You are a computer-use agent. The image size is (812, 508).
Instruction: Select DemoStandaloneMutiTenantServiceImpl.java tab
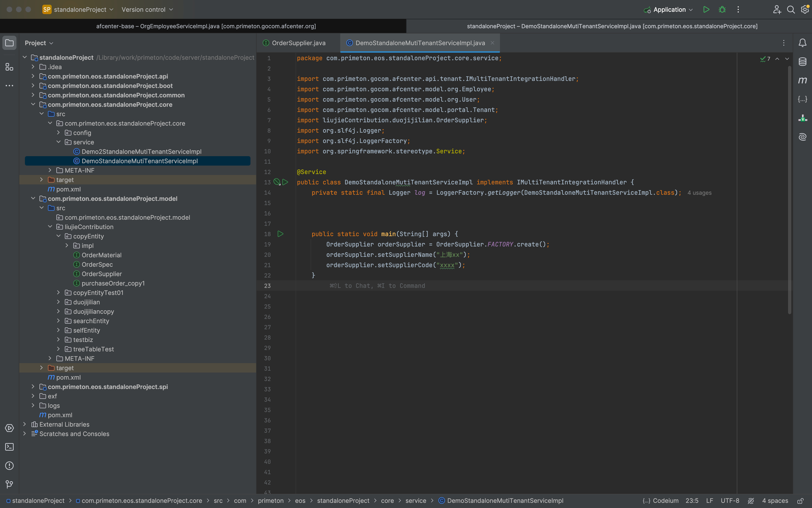point(420,43)
